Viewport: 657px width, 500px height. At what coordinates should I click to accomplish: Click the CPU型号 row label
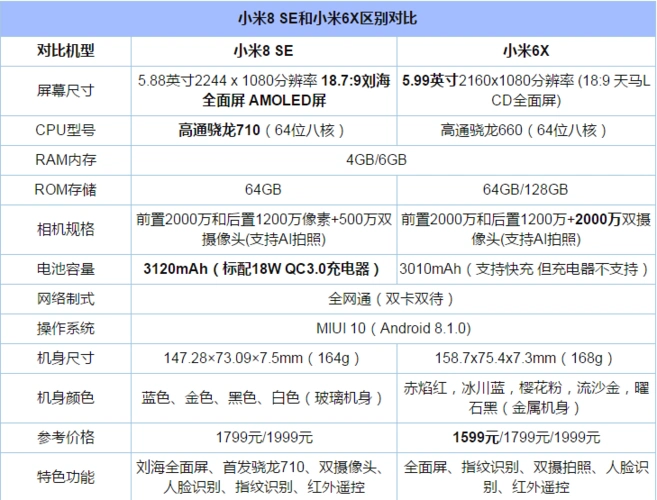[66, 130]
